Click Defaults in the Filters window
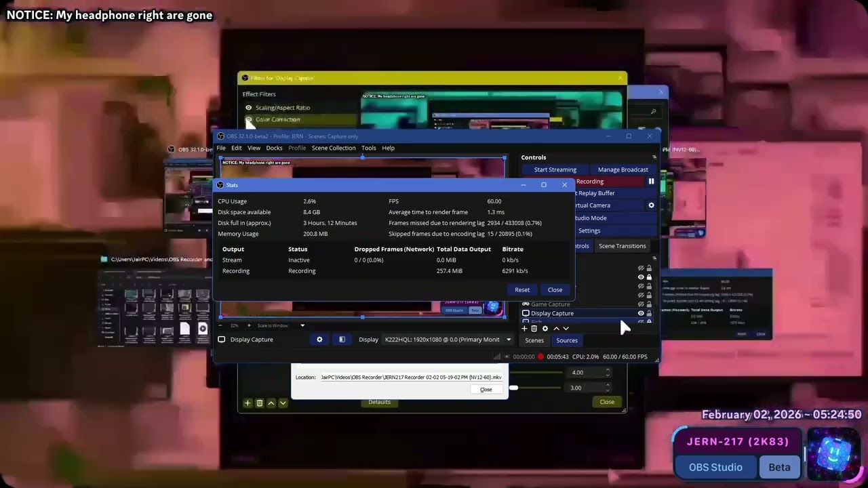The height and width of the screenshot is (488, 868). tap(379, 402)
